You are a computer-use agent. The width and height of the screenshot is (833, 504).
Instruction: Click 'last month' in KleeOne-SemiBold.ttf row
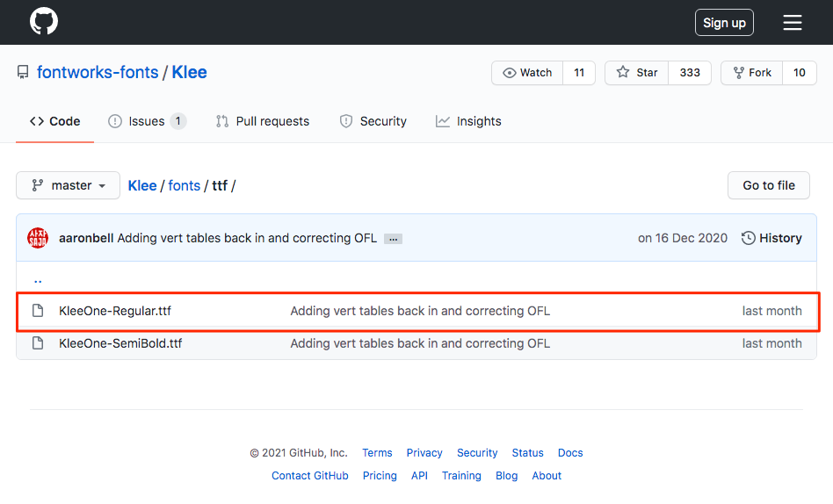771,343
